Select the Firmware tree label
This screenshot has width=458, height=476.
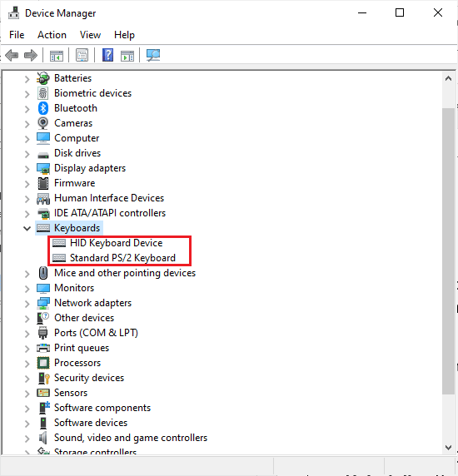[x=74, y=183]
